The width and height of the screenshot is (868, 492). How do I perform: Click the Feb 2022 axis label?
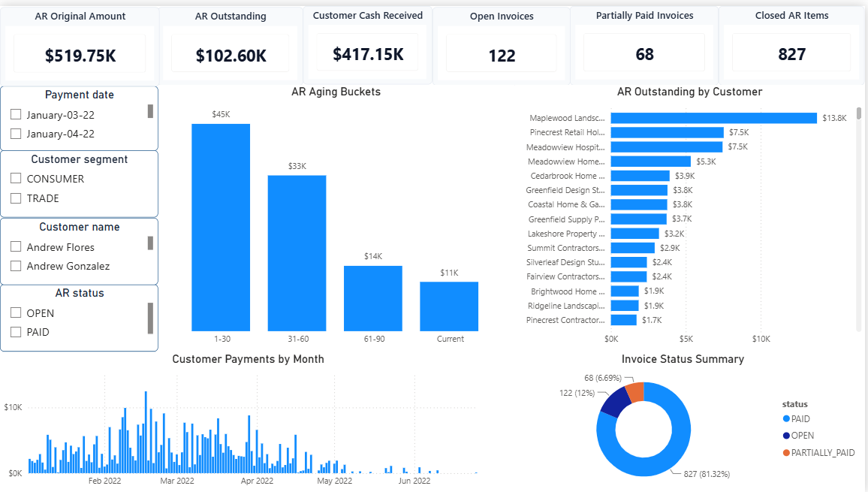pyautogui.click(x=104, y=481)
